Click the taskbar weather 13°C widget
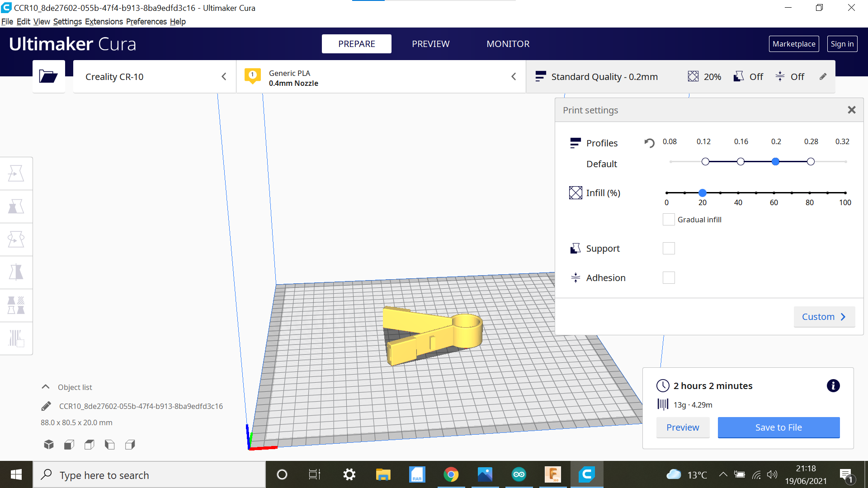This screenshot has width=868, height=488. (x=687, y=474)
